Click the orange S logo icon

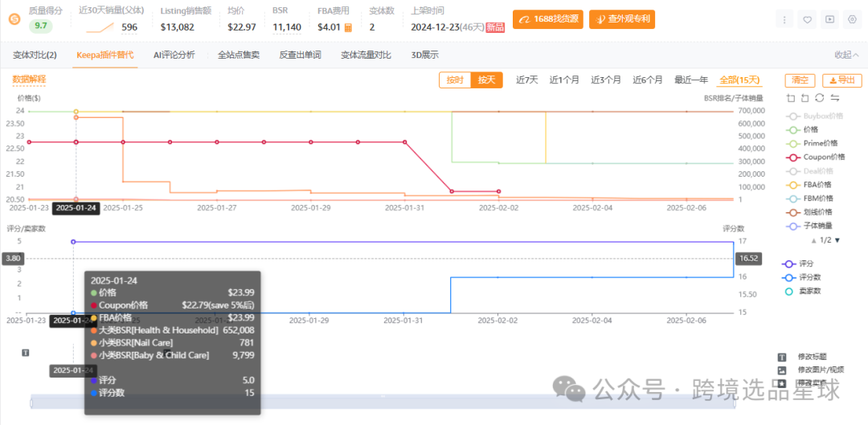[x=14, y=19]
